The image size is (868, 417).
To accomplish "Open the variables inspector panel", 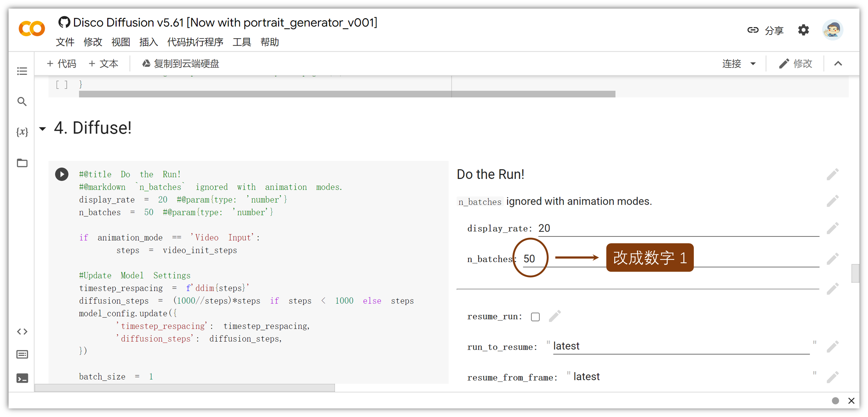I will point(22,132).
